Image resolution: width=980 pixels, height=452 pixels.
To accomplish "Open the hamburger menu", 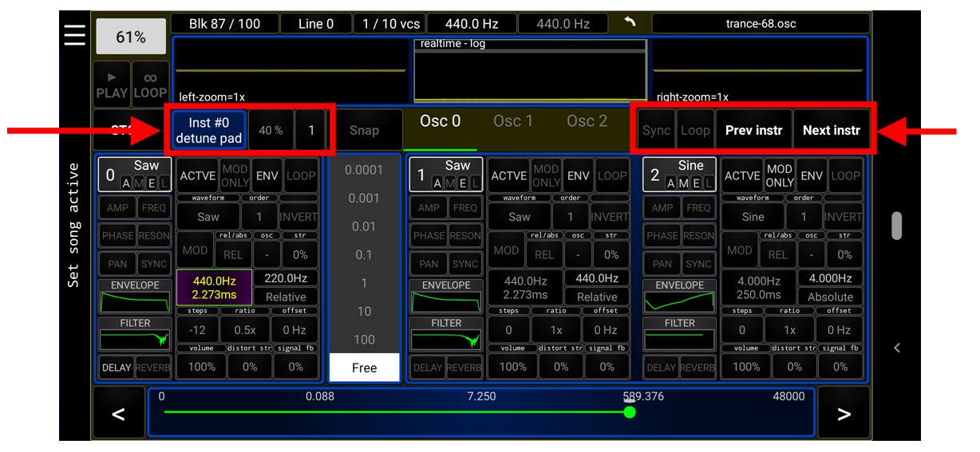I will click(x=75, y=36).
